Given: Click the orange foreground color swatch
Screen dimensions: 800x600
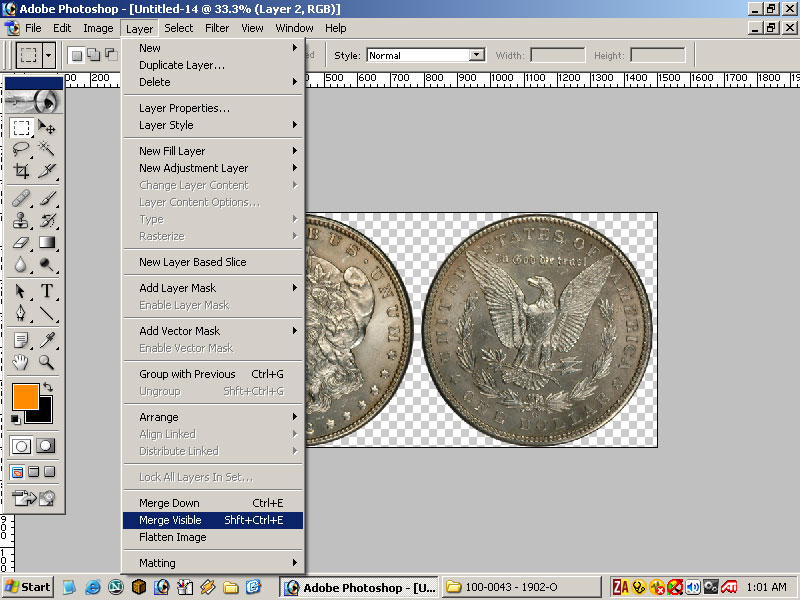Looking at the screenshot, I should coord(25,396).
